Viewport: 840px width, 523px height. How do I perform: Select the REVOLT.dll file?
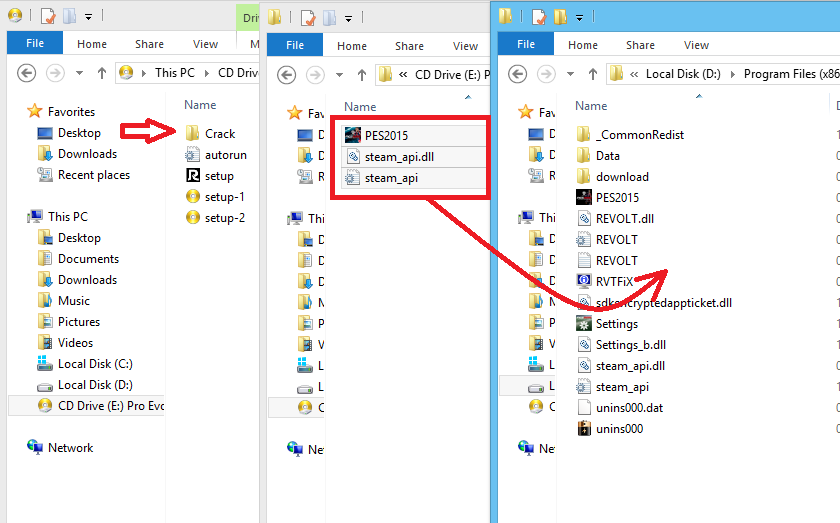tap(616, 219)
